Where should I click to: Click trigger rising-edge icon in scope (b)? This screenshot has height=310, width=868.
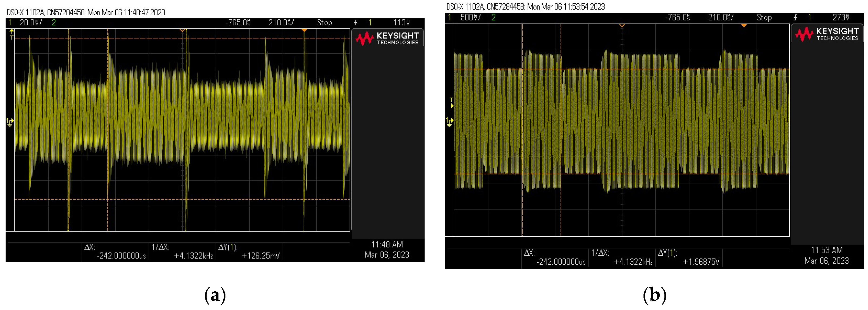click(795, 17)
